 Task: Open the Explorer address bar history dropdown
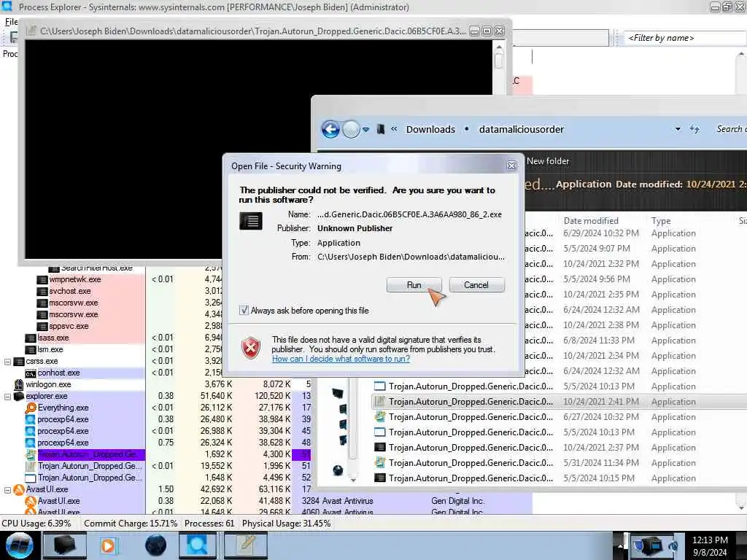[x=678, y=129]
